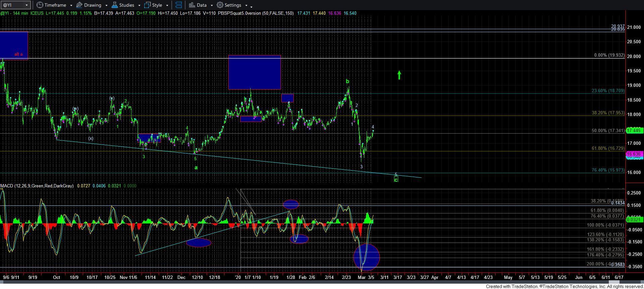Viewport: 644px width, 289px height.
Task: Click the MACD (12,26,9) study label
Action: [x=37, y=186]
